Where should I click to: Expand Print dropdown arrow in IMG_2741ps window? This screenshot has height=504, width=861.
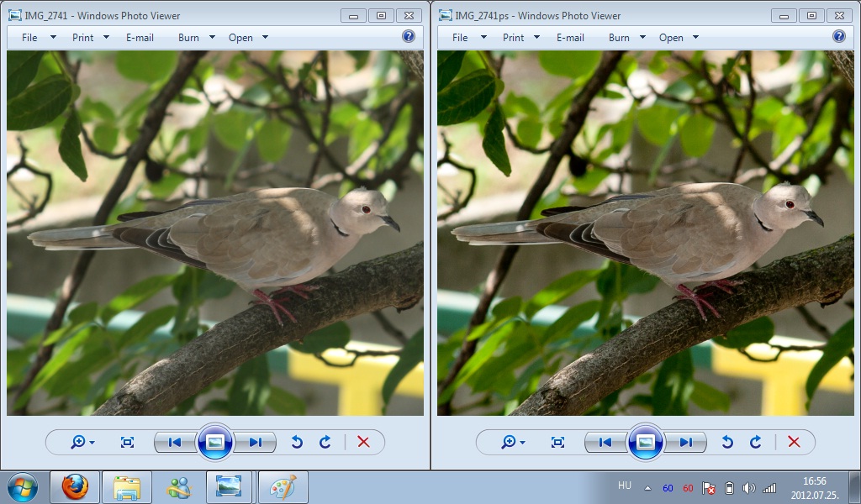point(537,37)
